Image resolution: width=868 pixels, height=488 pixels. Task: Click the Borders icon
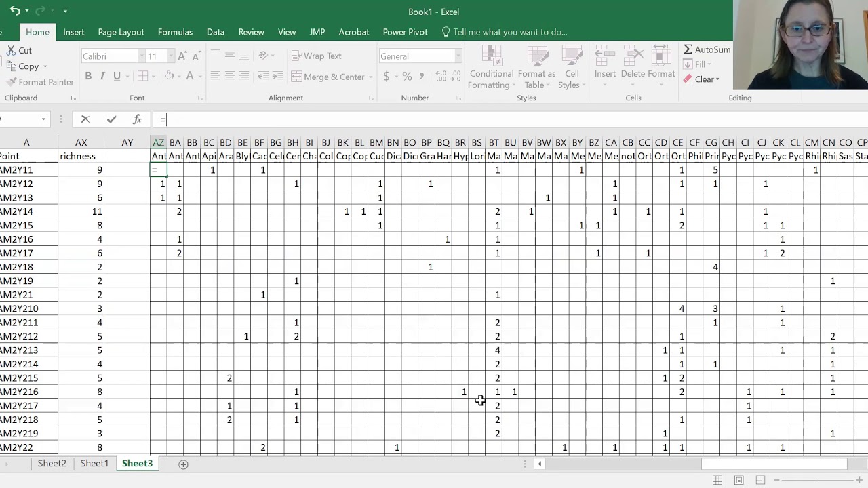pyautogui.click(x=142, y=77)
